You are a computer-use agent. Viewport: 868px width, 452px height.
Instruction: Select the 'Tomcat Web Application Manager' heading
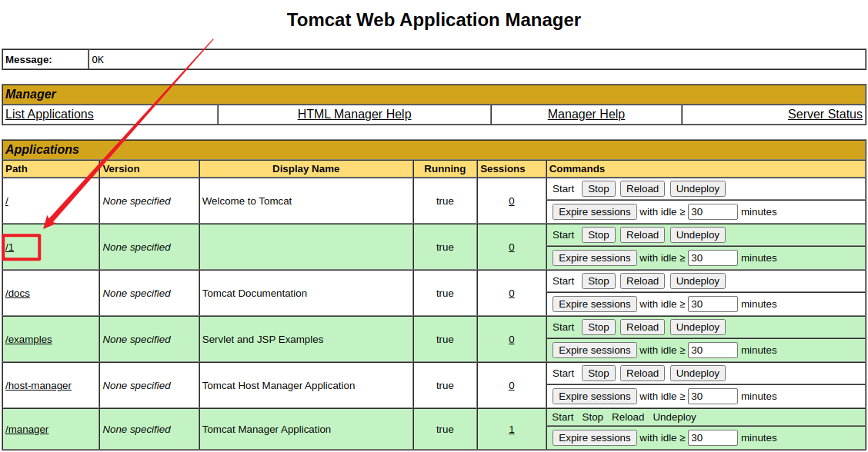434,20
